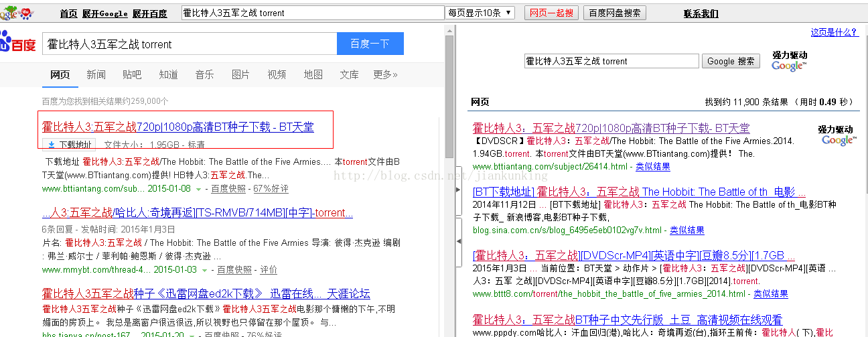This screenshot has height=337, width=868.
Task: Click the left-pointing arrow on the pane splitter
Action: (x=457, y=241)
